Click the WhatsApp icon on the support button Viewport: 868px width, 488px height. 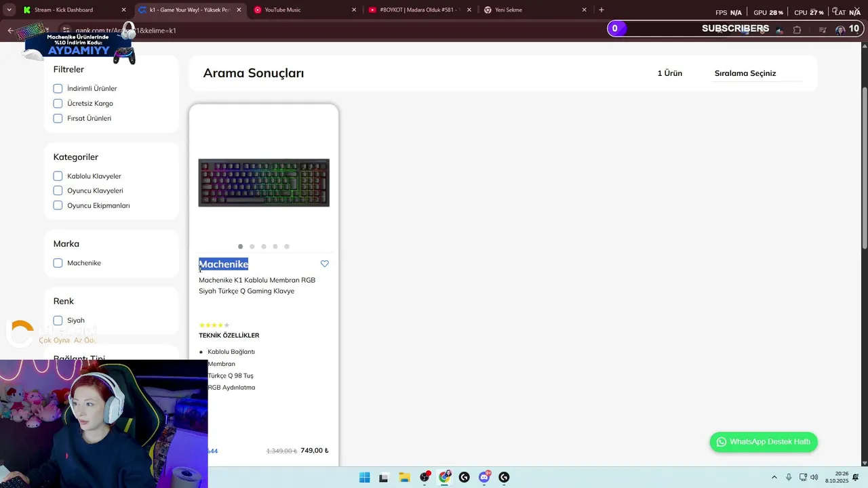pos(722,442)
